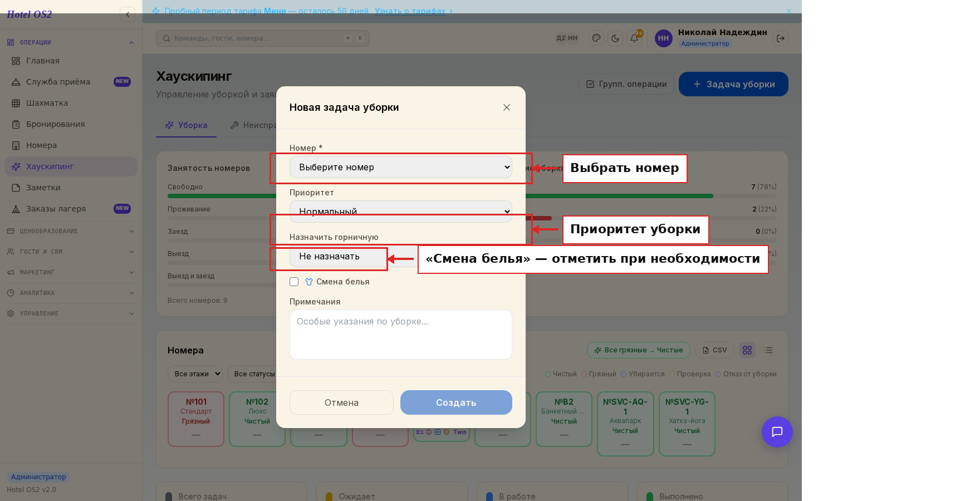Expand Аналитика section
The width and height of the screenshot is (980, 501).
(x=71, y=293)
